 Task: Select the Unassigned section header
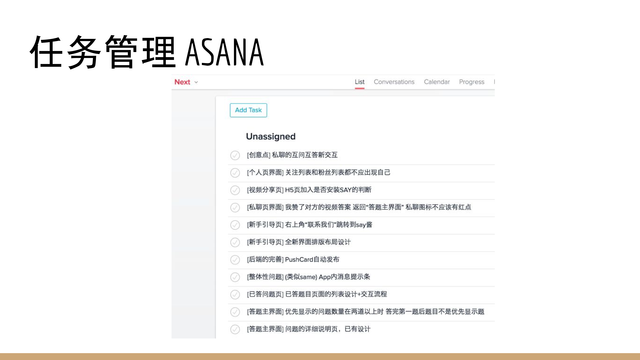coord(271,136)
